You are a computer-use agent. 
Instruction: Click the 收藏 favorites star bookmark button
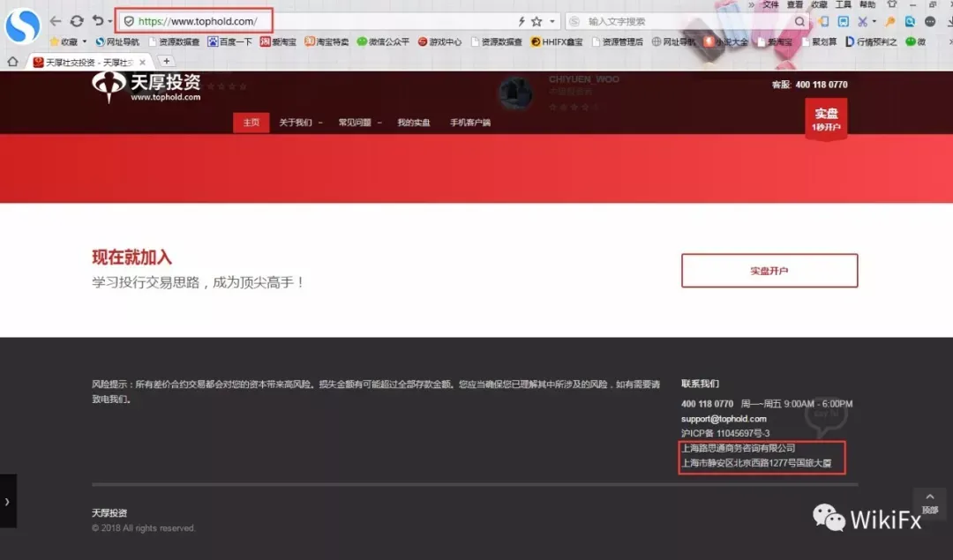click(64, 42)
